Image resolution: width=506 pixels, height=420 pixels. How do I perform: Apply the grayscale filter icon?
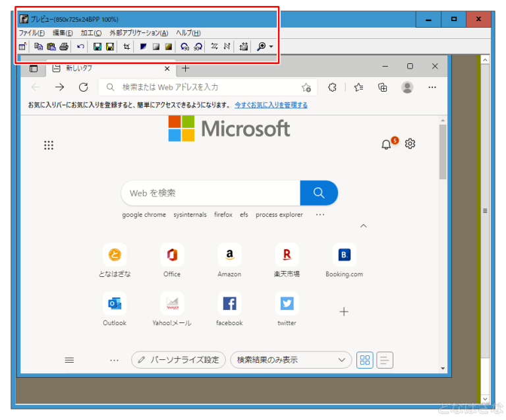(x=156, y=47)
